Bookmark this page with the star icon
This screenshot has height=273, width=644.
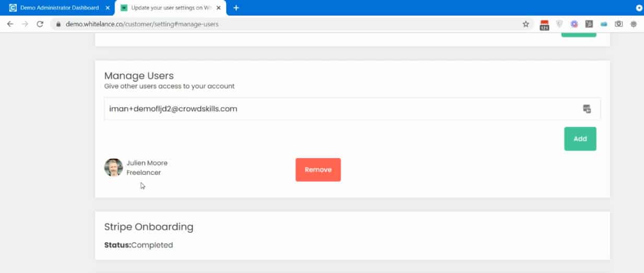(526, 24)
